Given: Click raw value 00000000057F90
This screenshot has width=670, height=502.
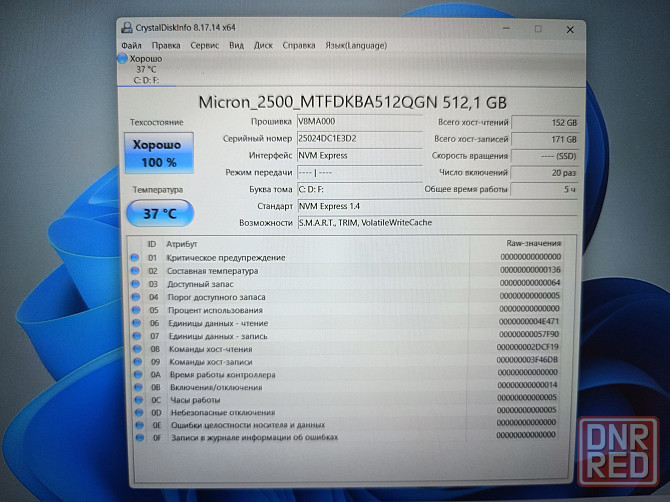Looking at the screenshot, I should (x=529, y=334).
